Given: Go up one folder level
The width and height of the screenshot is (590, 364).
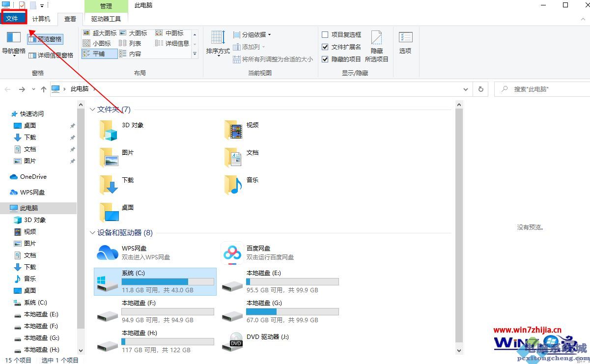Looking at the screenshot, I should click(x=44, y=89).
